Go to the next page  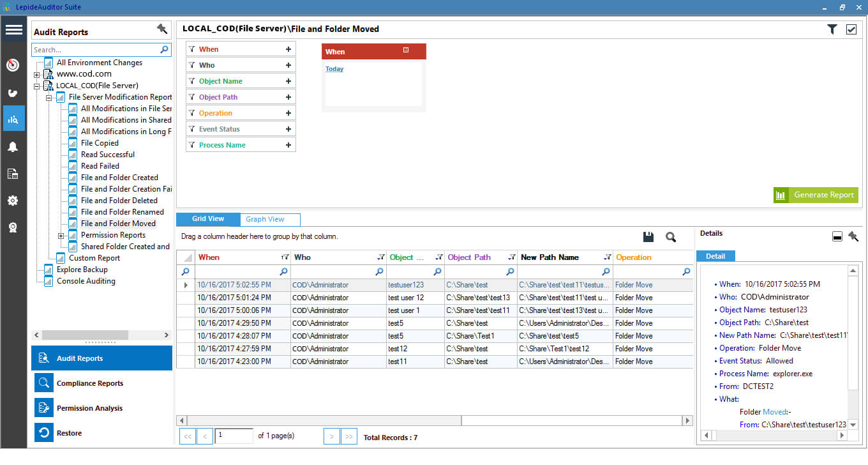[332, 436]
